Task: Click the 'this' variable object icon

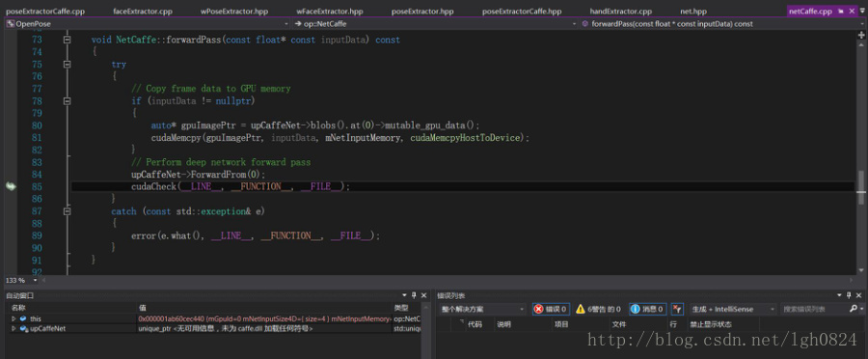Action: [x=23, y=319]
